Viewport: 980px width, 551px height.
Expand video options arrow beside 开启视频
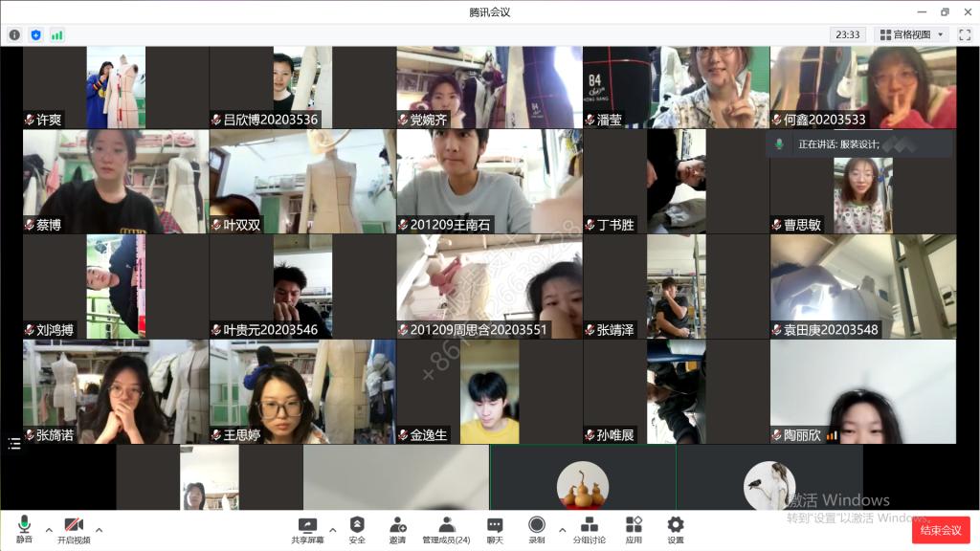(99, 528)
